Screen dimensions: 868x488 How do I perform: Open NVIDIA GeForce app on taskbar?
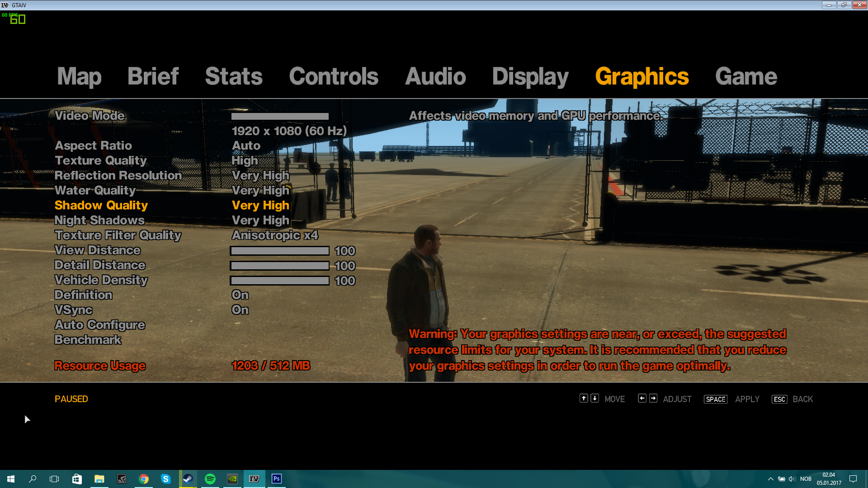pos(232,479)
